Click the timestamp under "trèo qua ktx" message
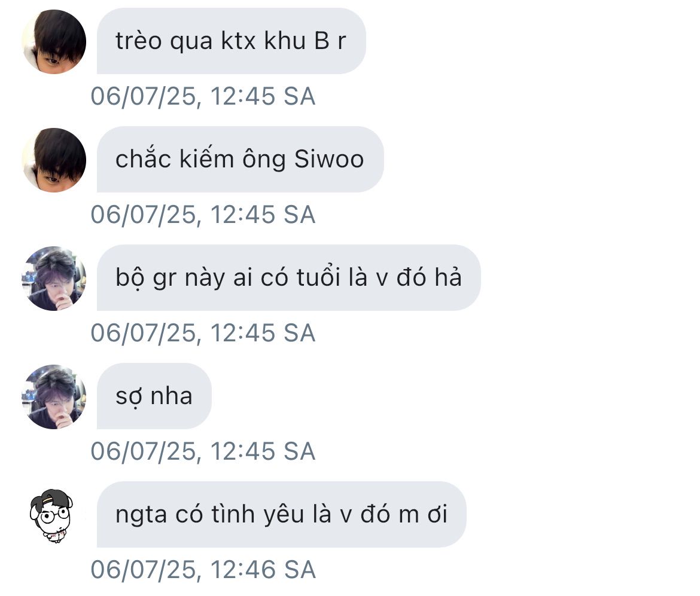This screenshot has width=700, height=596. [x=203, y=96]
